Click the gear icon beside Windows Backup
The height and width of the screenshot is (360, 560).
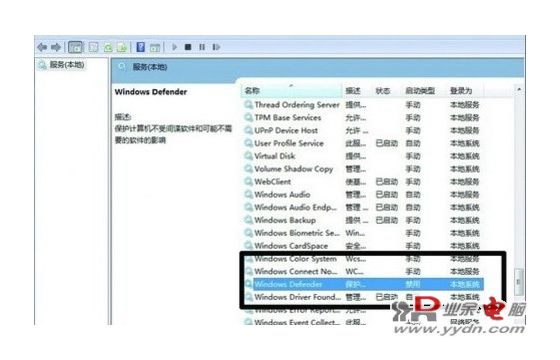point(248,220)
